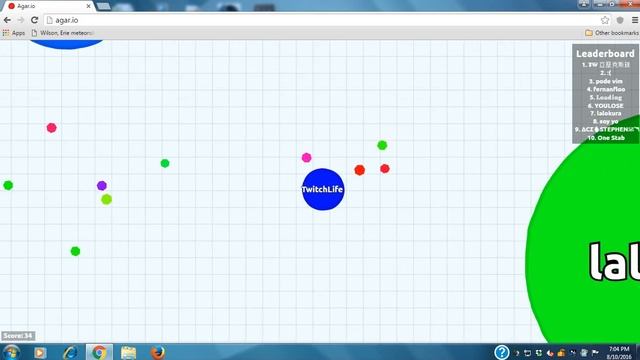Launch Firefox from the taskbar
Viewport: 640px width, 360px height.
coord(158,352)
